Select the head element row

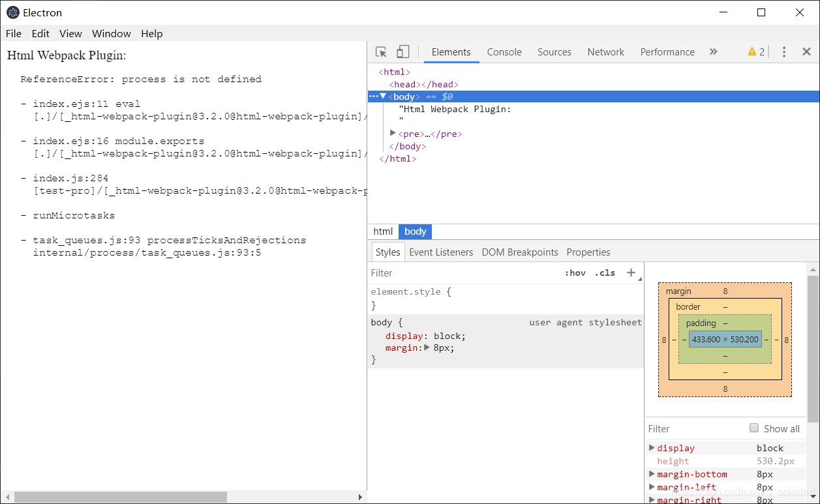click(x=423, y=84)
